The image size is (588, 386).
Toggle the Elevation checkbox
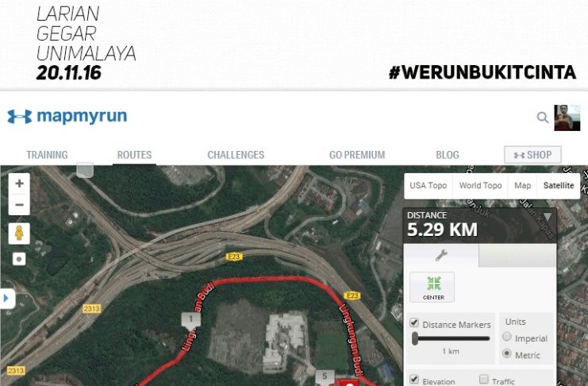pos(414,379)
